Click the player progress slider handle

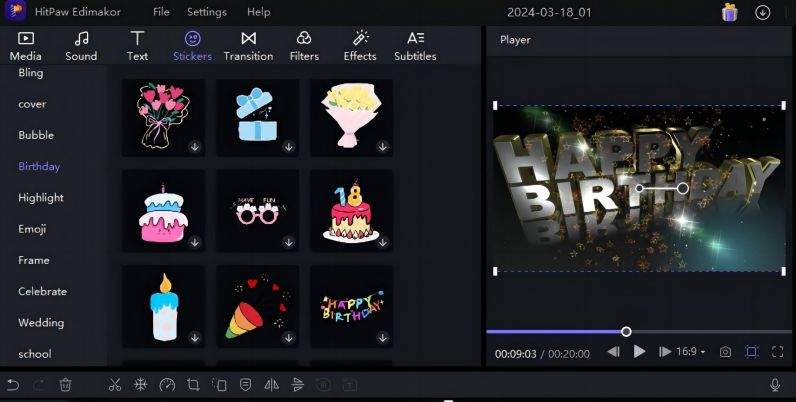coord(626,331)
